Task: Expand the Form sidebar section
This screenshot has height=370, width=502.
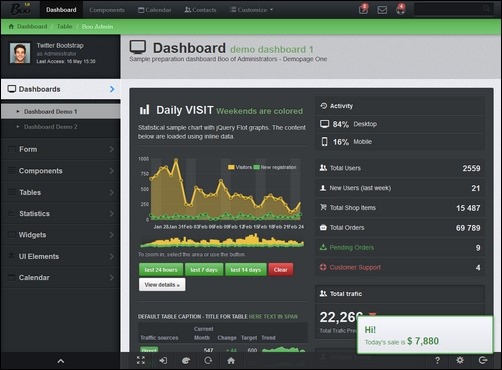Action: 61,149
